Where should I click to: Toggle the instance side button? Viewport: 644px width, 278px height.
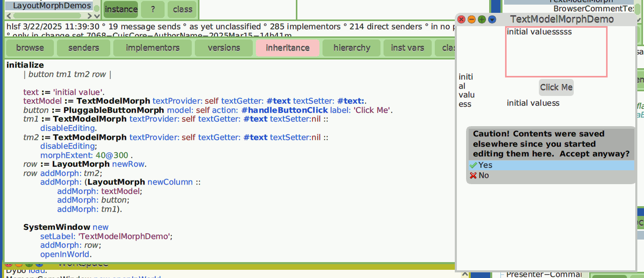tap(121, 9)
